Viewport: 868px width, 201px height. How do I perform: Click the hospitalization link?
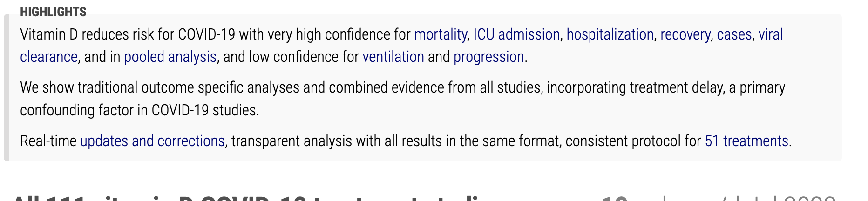coord(610,34)
